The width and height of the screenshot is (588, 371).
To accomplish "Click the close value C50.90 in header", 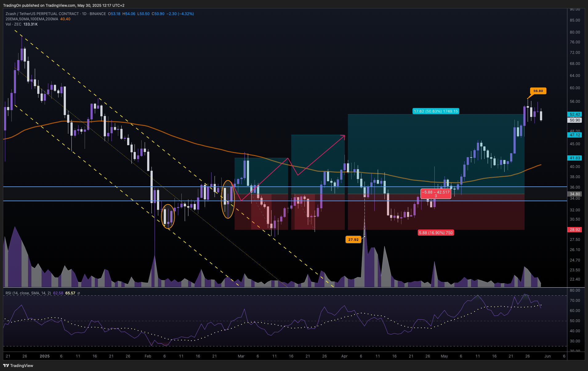I will (x=158, y=14).
